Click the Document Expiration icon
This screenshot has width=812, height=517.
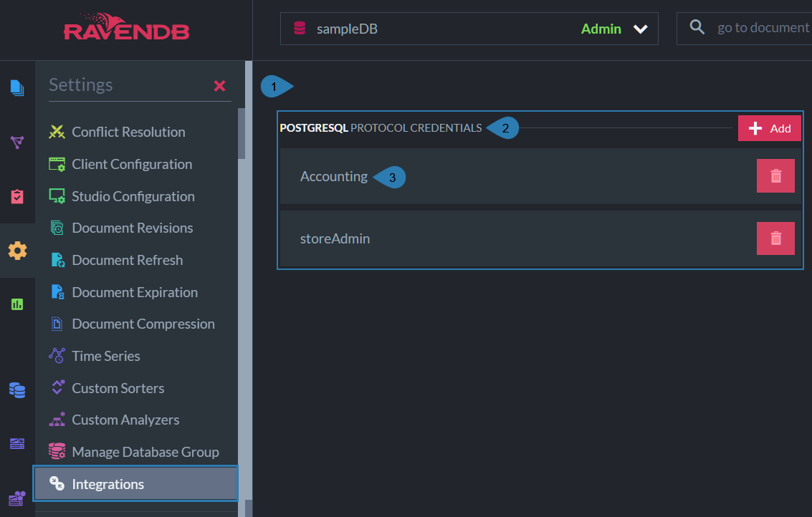pyautogui.click(x=57, y=292)
